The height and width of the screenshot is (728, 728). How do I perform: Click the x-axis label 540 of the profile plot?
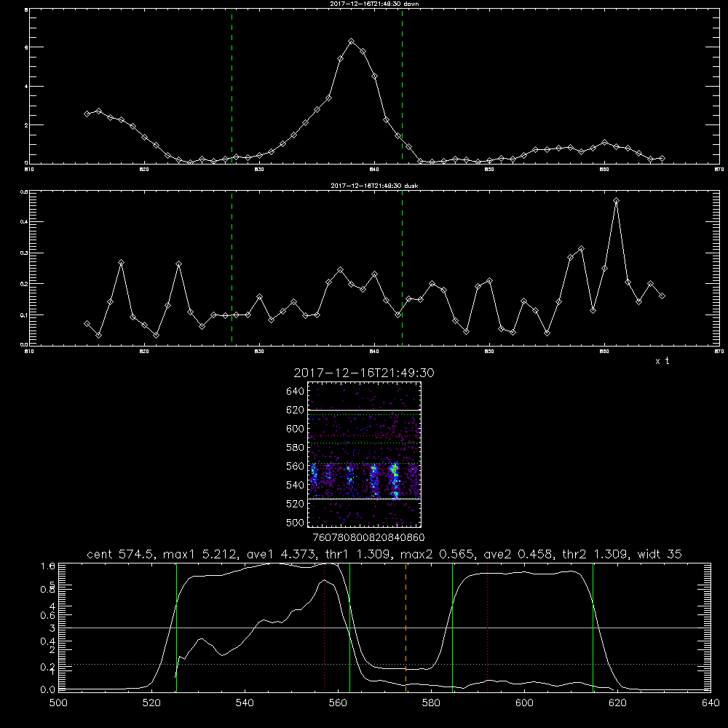[x=245, y=703]
